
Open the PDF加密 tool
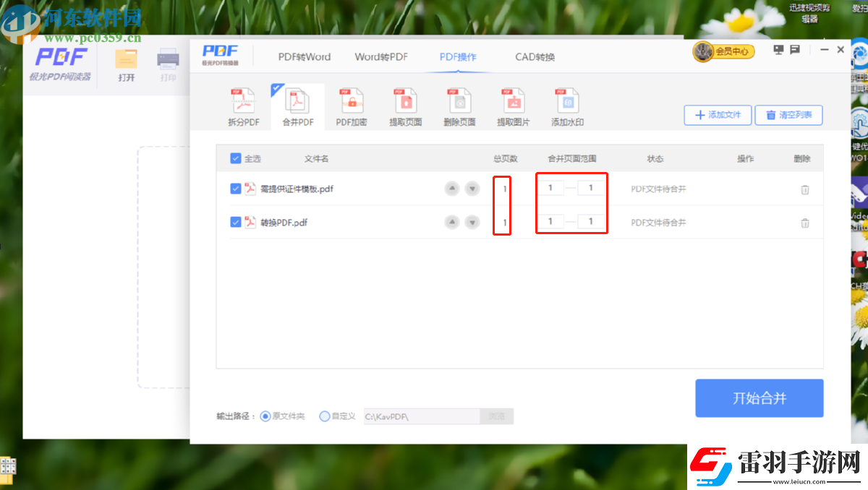351,105
